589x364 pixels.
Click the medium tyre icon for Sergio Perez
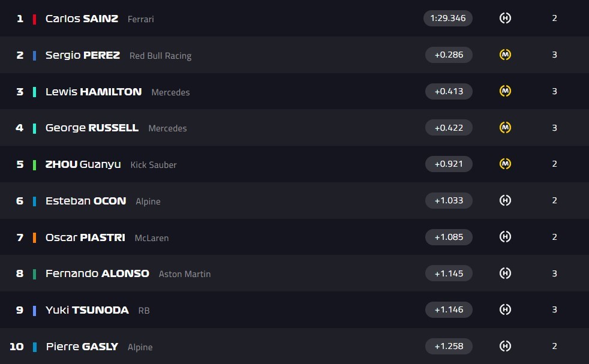[505, 55]
